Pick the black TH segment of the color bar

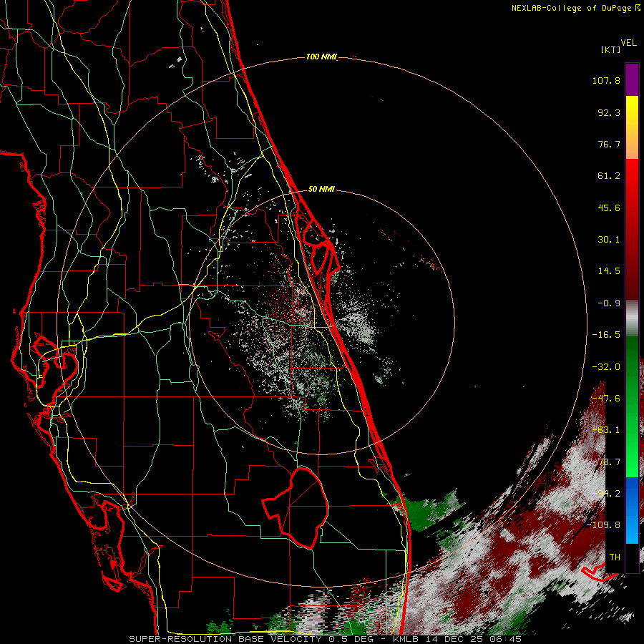(x=632, y=558)
